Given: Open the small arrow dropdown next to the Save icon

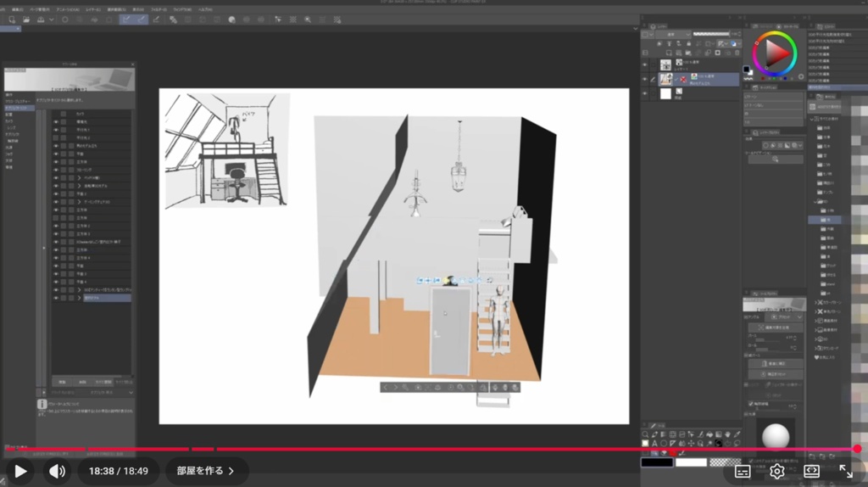Looking at the screenshot, I should [52, 20].
